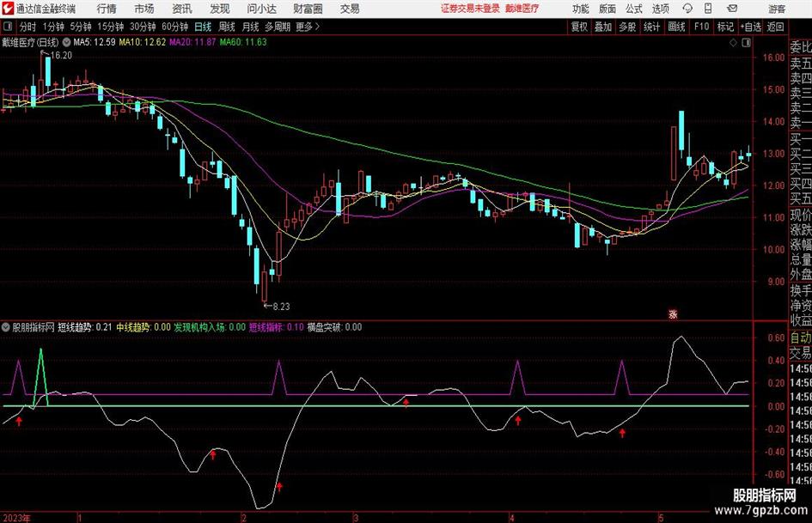
Task: Add stock with the +自选 button
Action: 751,27
